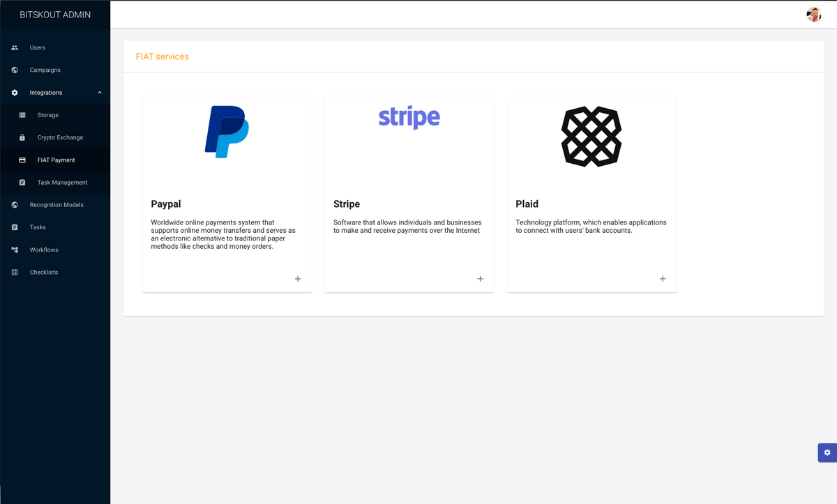Open the user avatar menu
837x504 pixels.
click(814, 15)
